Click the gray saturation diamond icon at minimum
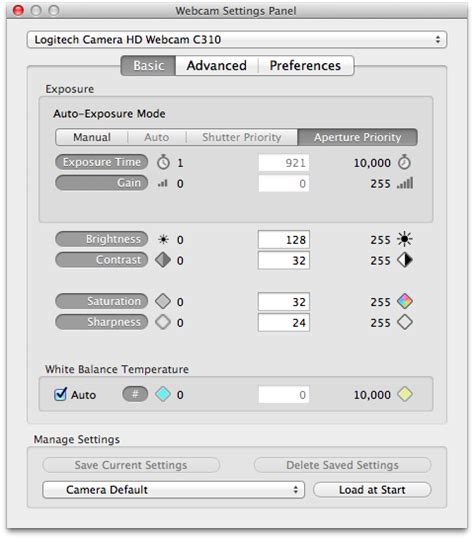 click(x=163, y=301)
